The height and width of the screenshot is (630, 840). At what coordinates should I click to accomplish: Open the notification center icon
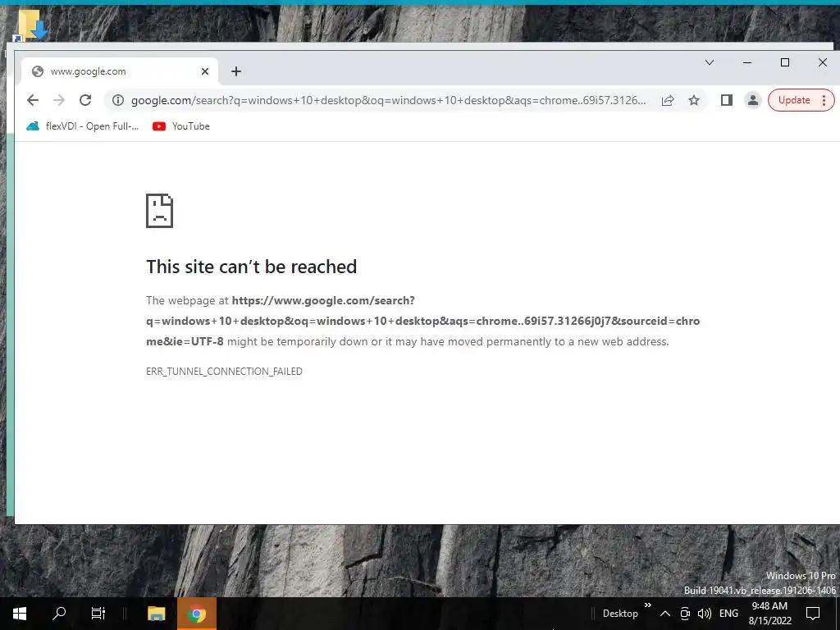813,614
